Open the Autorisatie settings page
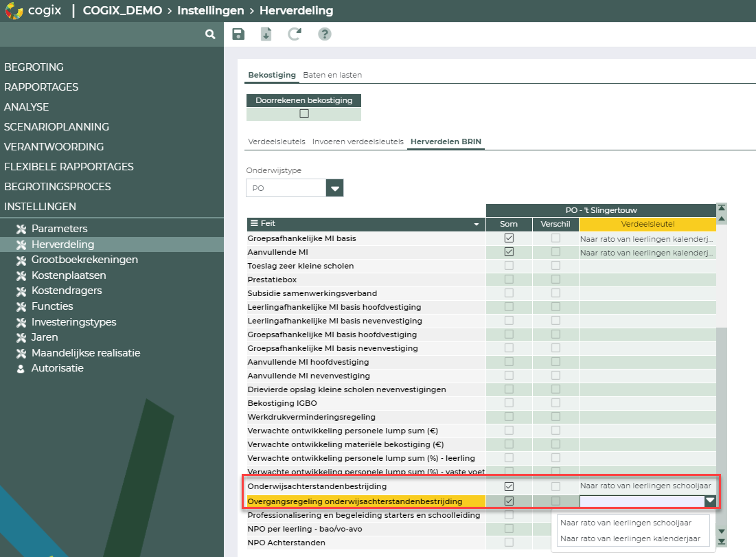Screen dimensions: 756x557 tap(58, 368)
